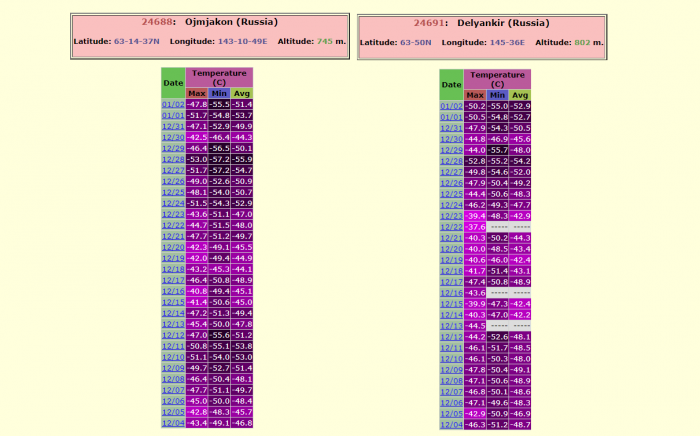Image resolution: width=700 pixels, height=436 pixels.
Task: Open 12/10 date link in Ojmjakon table
Action: point(172,357)
